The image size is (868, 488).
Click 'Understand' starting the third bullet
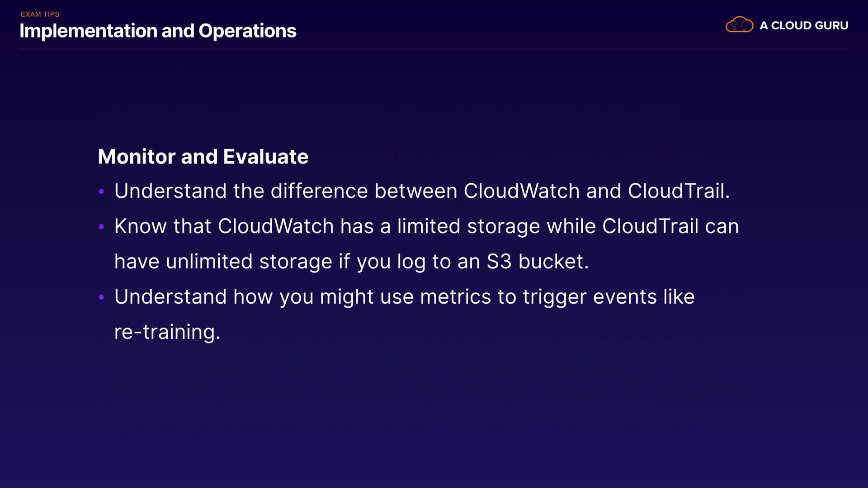(x=170, y=297)
